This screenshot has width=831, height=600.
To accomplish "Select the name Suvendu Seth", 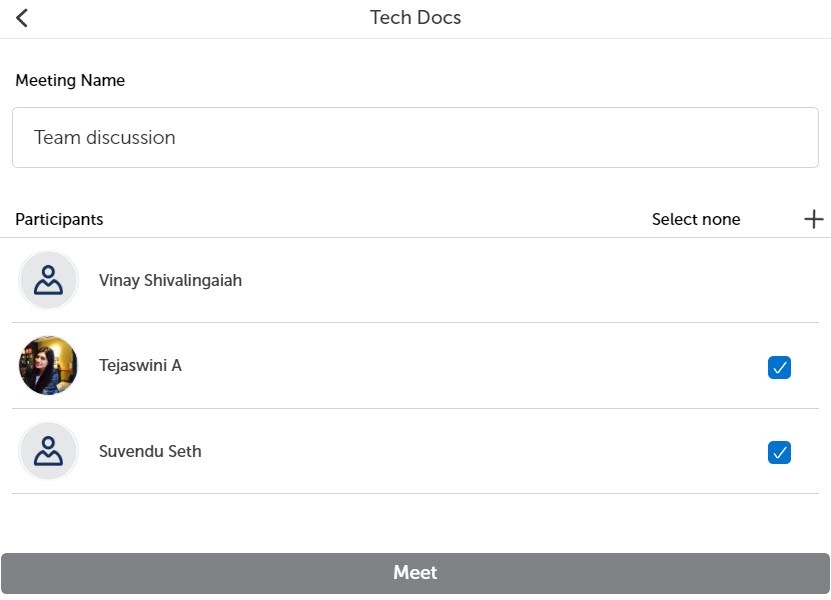I will (150, 451).
